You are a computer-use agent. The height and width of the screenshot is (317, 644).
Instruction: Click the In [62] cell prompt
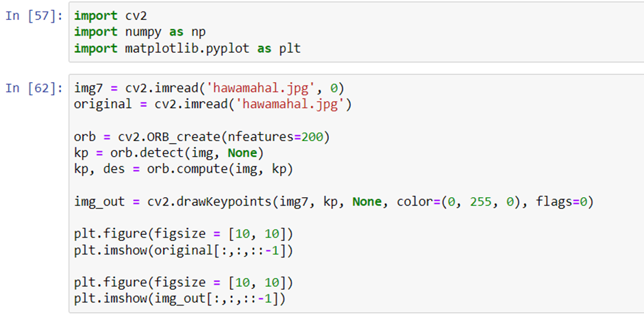point(34,88)
